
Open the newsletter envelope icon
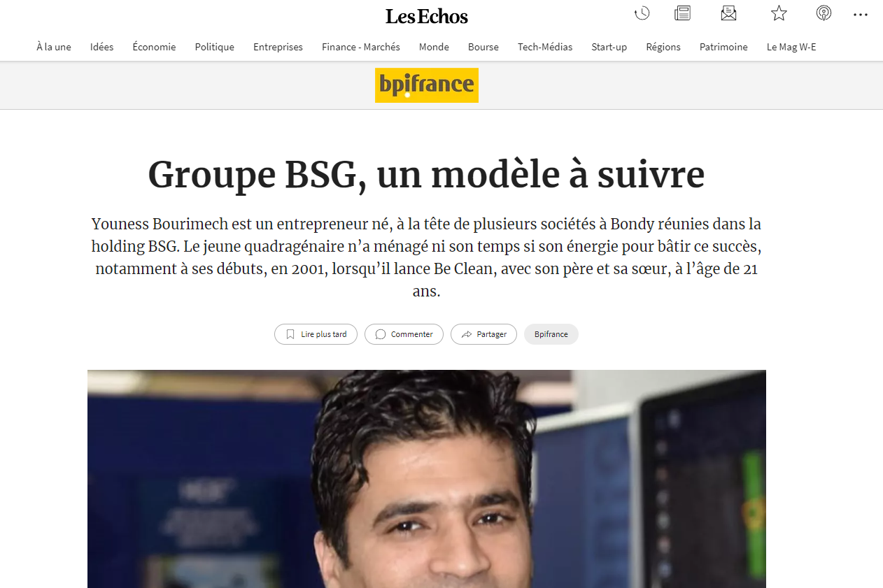tap(728, 13)
